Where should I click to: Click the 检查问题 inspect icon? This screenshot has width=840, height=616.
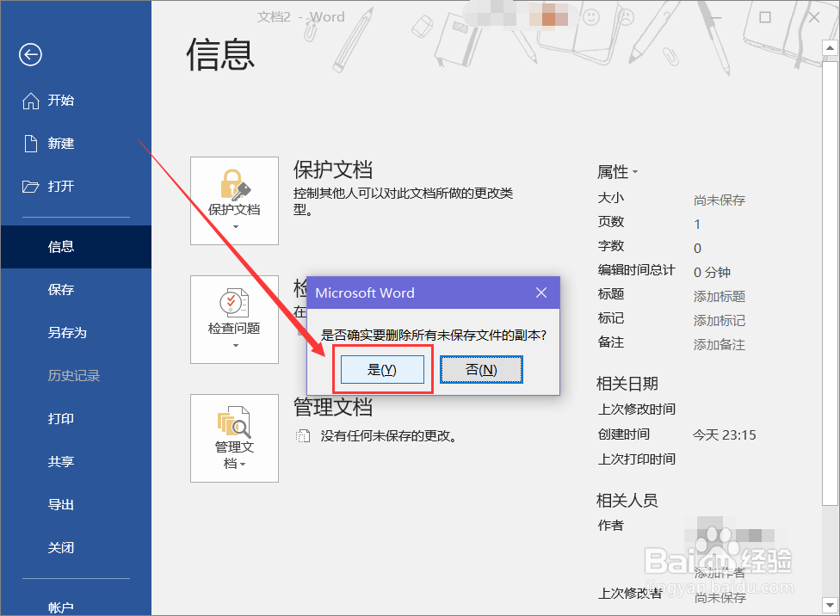pos(232,303)
